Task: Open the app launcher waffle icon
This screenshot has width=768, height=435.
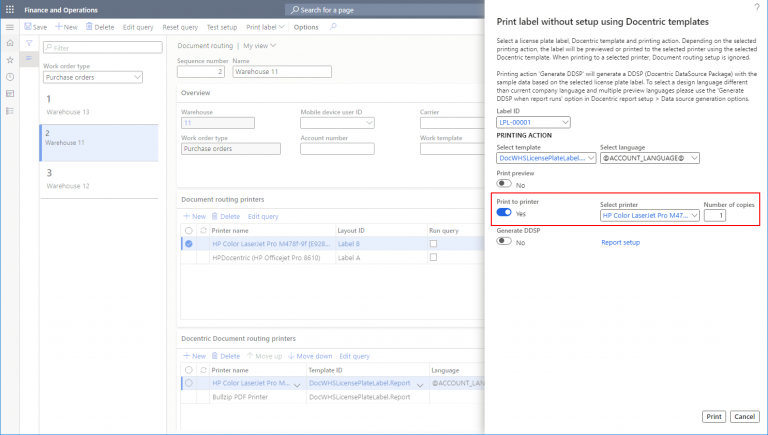Action: pyautogui.click(x=10, y=10)
